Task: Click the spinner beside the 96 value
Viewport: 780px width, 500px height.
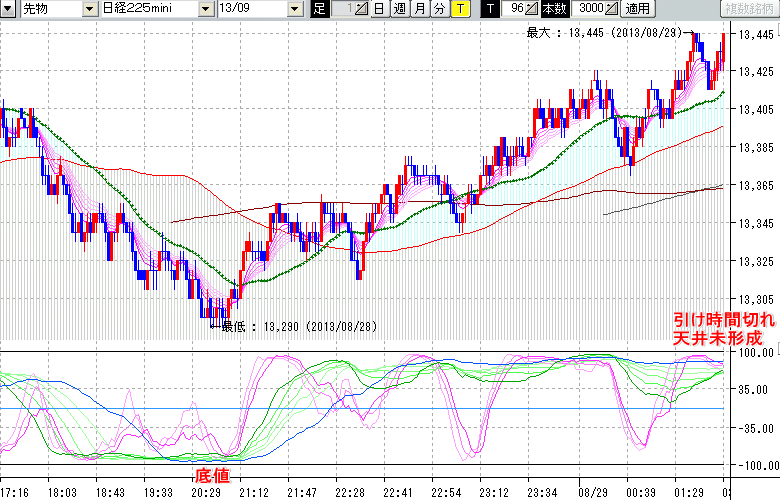Action: 533,9
